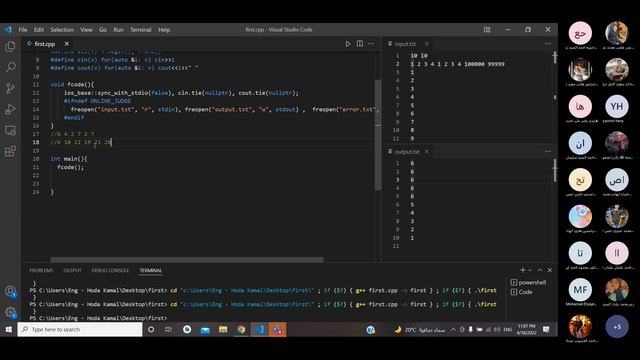
Task: Switch to the input.txt tab
Action: tap(405, 44)
